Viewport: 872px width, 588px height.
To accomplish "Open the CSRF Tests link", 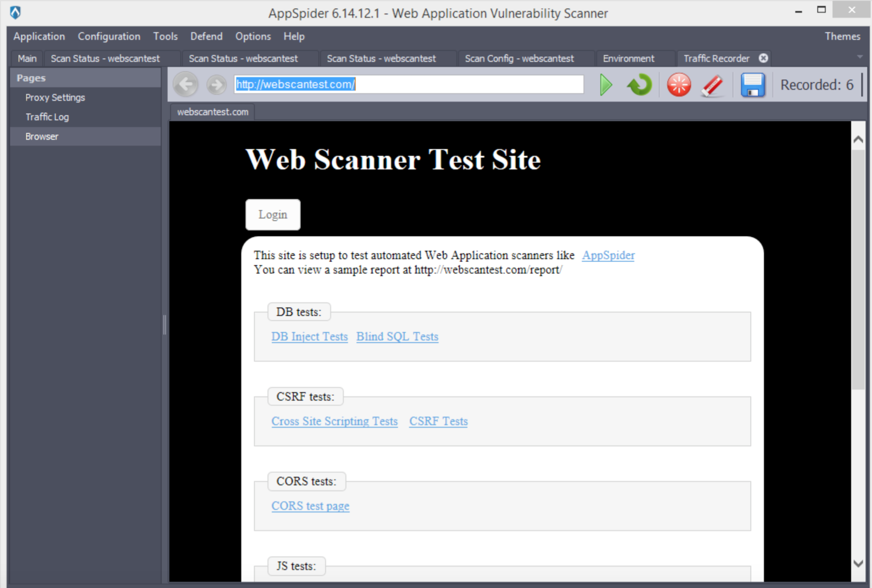I will click(x=438, y=421).
